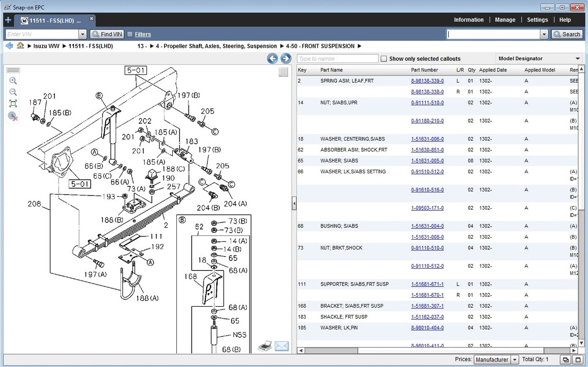Open part number 1-51630-851-0 link

click(427, 150)
